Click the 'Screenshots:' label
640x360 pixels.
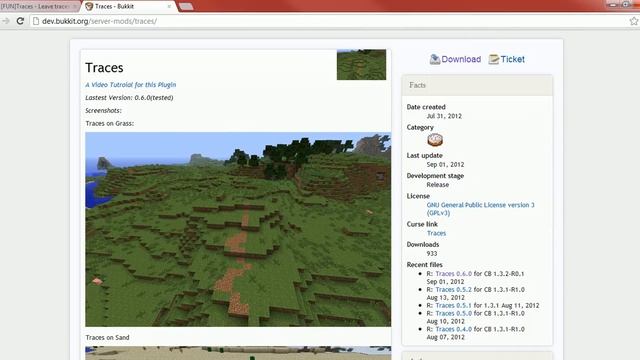[x=103, y=111]
